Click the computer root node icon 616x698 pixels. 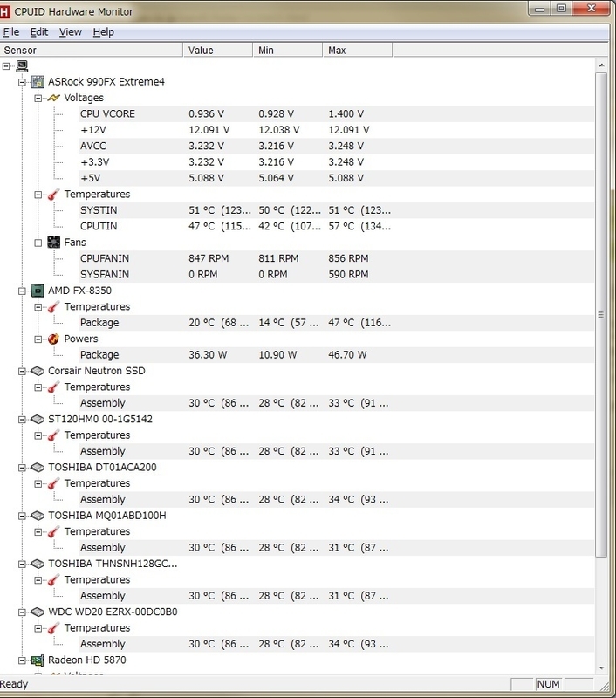point(22,66)
